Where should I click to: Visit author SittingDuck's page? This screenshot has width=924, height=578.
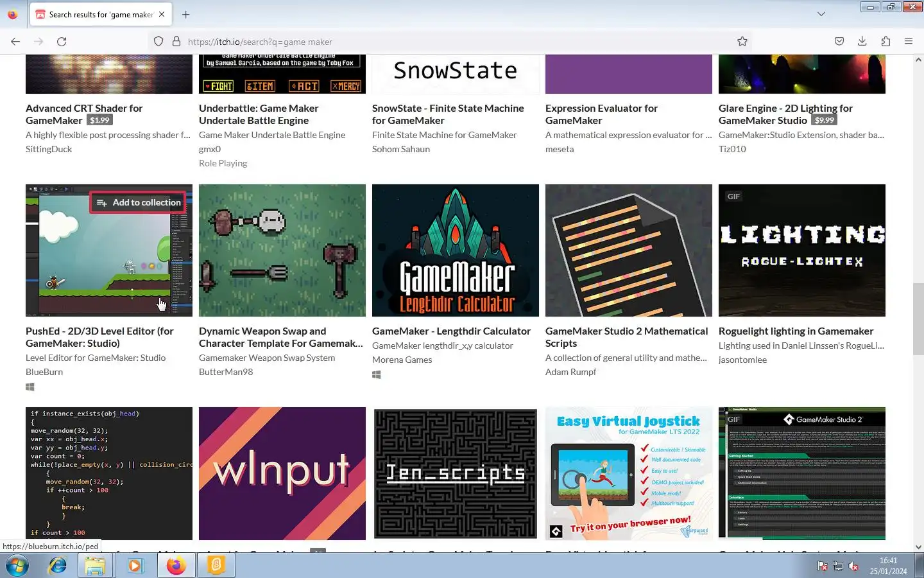tap(49, 149)
